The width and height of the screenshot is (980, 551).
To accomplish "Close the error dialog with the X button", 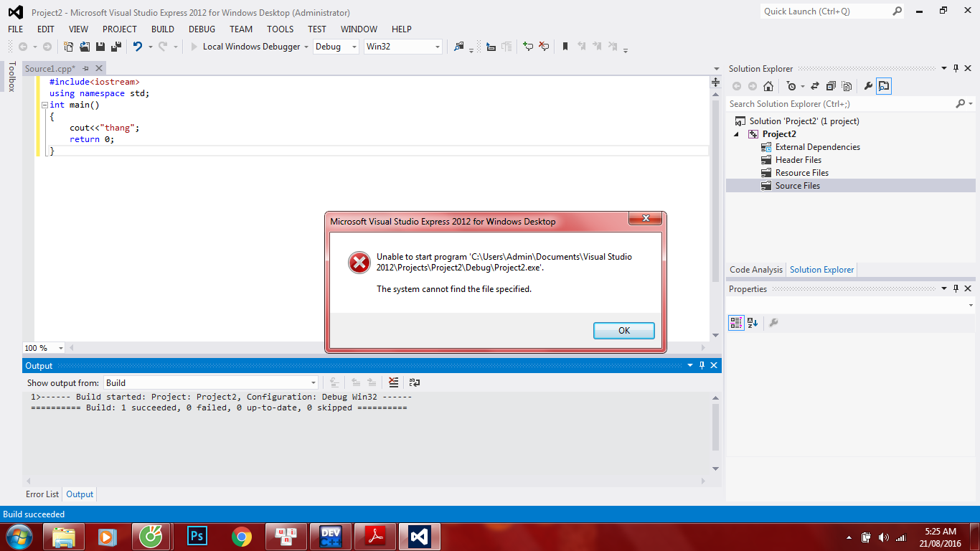I will pos(646,218).
